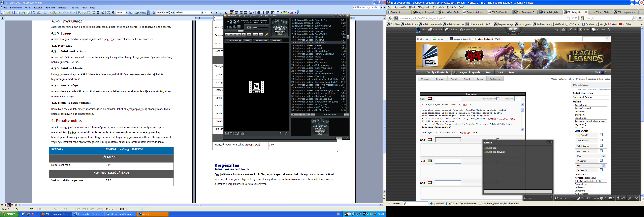
Task: Click Firefox Back arrow button
Action: point(390,18)
